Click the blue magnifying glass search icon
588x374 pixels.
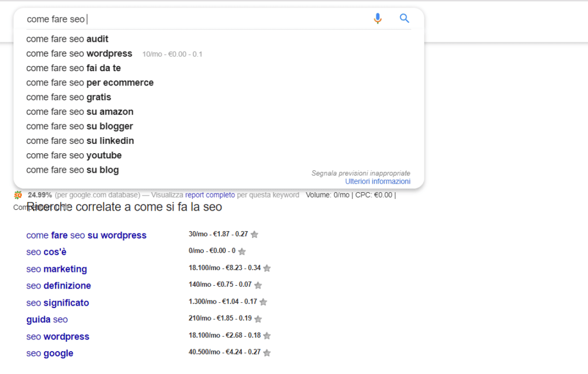404,18
